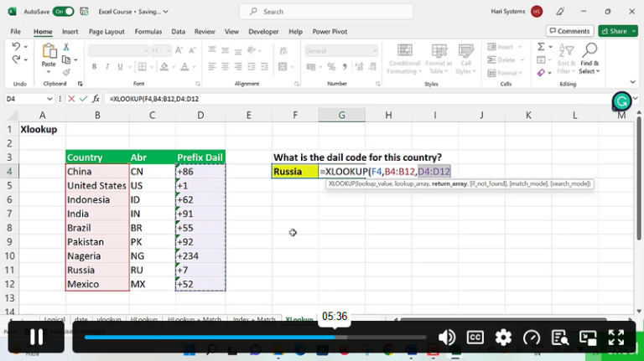
Task: Open the View ribbon tab
Action: 231,31
